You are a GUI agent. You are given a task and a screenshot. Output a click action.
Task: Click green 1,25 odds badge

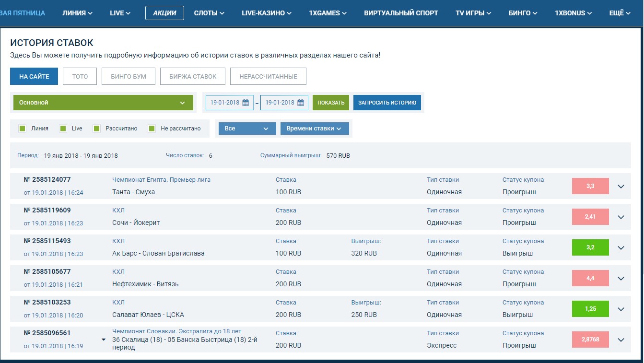click(590, 309)
